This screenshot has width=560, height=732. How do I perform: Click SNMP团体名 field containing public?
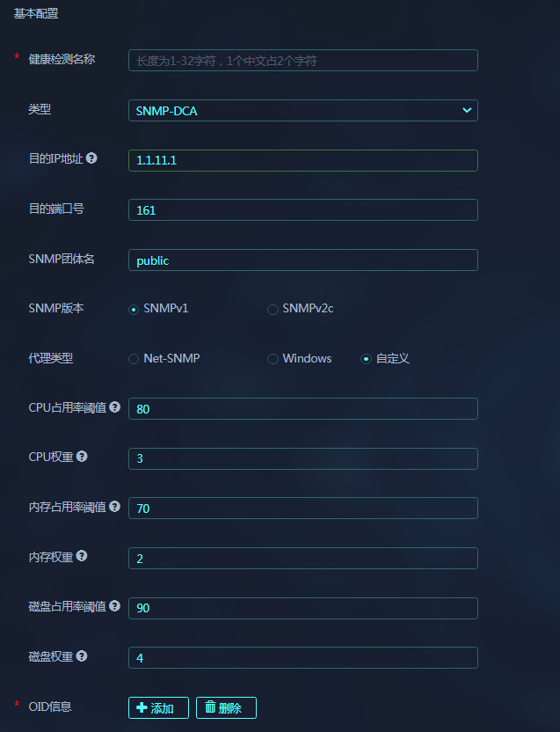tap(302, 260)
